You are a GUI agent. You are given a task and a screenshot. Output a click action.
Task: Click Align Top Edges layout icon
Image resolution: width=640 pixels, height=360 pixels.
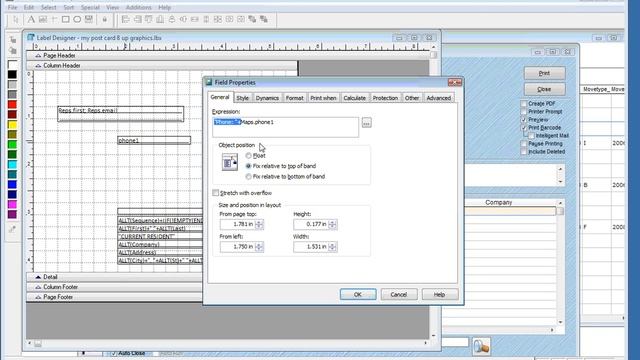coord(149,19)
